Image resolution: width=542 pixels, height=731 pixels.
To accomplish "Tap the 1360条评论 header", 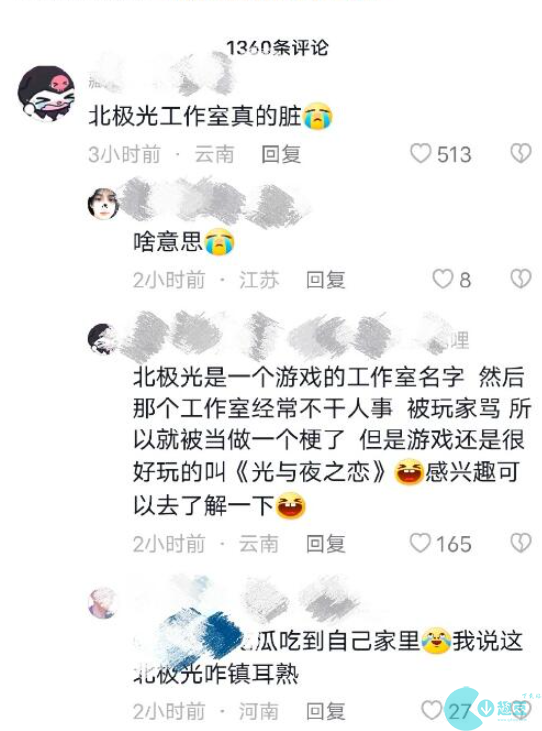I will tap(277, 48).
